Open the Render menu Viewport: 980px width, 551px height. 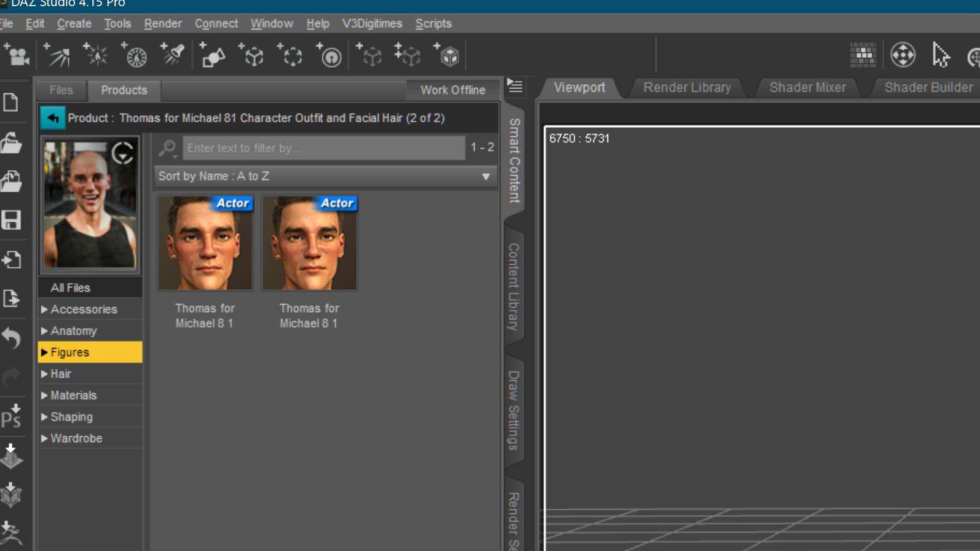[x=163, y=23]
